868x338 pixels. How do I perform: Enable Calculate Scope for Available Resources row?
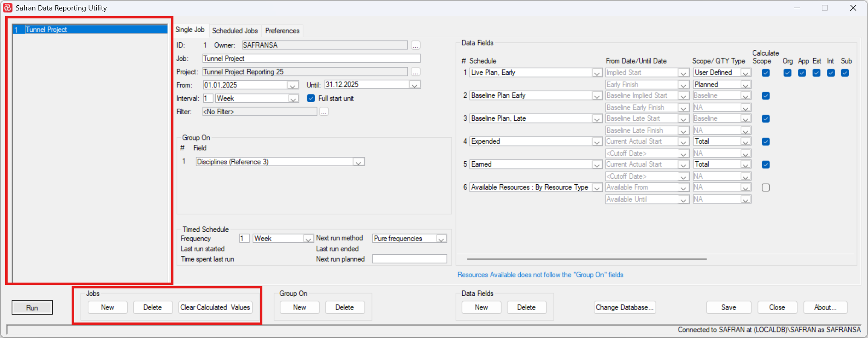(x=766, y=188)
